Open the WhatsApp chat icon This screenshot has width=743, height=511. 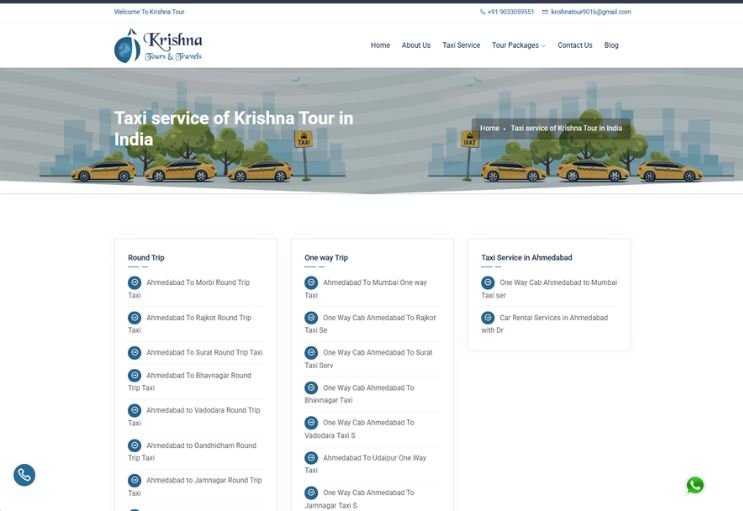tap(695, 485)
